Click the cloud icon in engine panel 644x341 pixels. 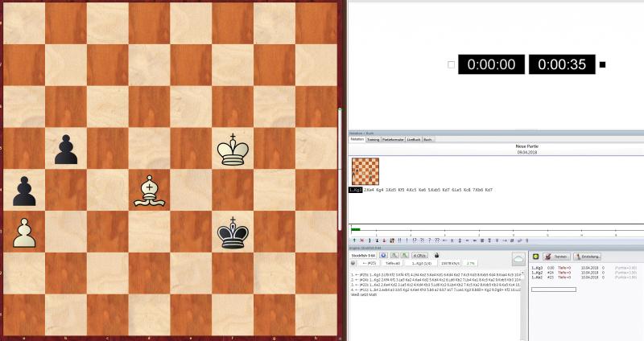point(518,259)
